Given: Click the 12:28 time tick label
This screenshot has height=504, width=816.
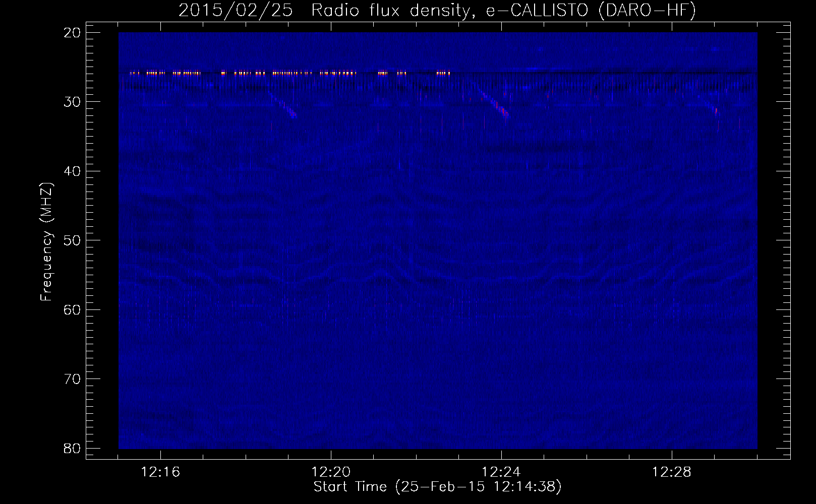Looking at the screenshot, I should click(672, 472).
